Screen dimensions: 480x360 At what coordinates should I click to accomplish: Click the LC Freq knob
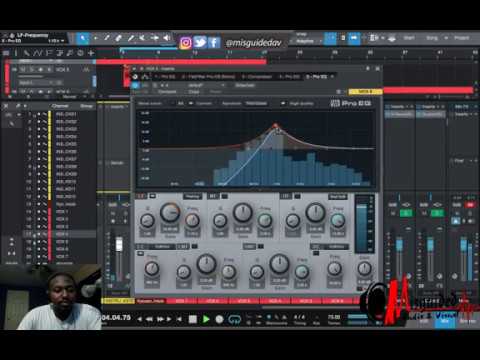[152, 269]
